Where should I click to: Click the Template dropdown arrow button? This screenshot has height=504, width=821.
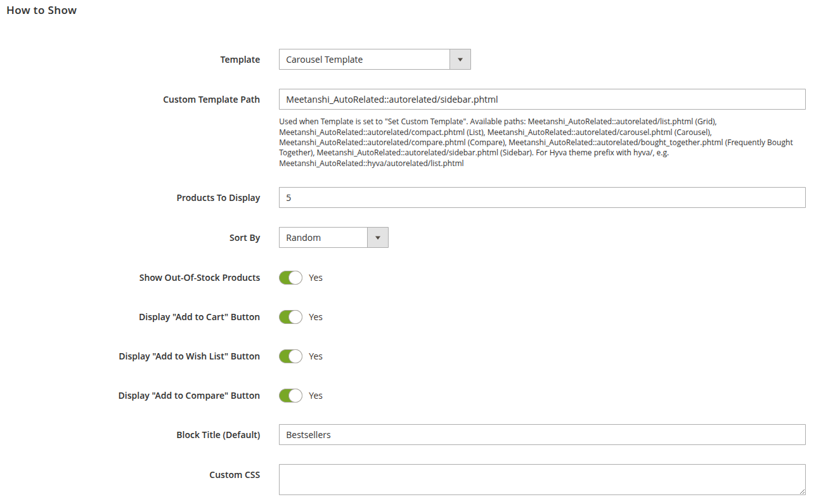(460, 60)
